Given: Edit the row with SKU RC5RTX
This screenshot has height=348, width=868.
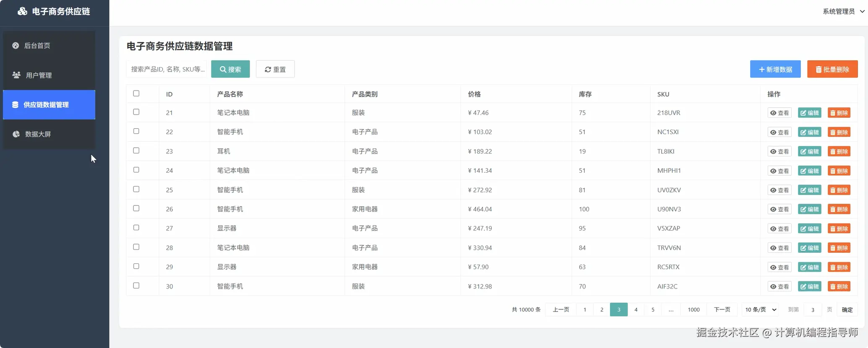Looking at the screenshot, I should tap(809, 267).
